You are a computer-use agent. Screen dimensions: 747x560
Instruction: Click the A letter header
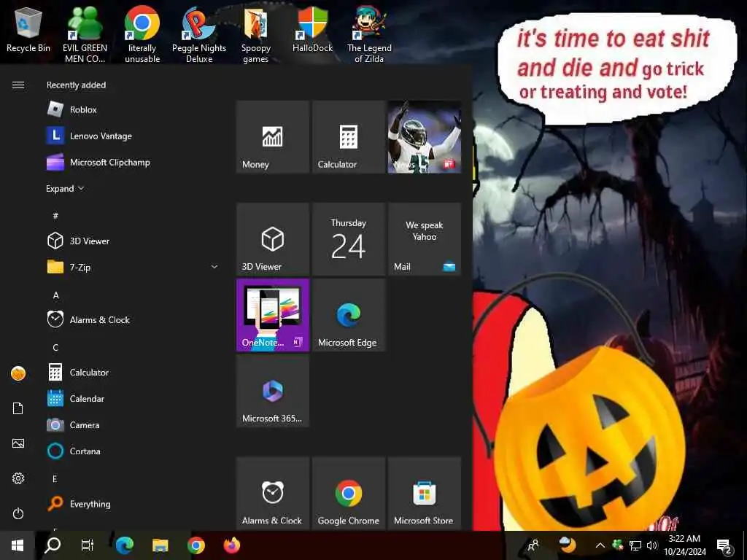click(55, 295)
